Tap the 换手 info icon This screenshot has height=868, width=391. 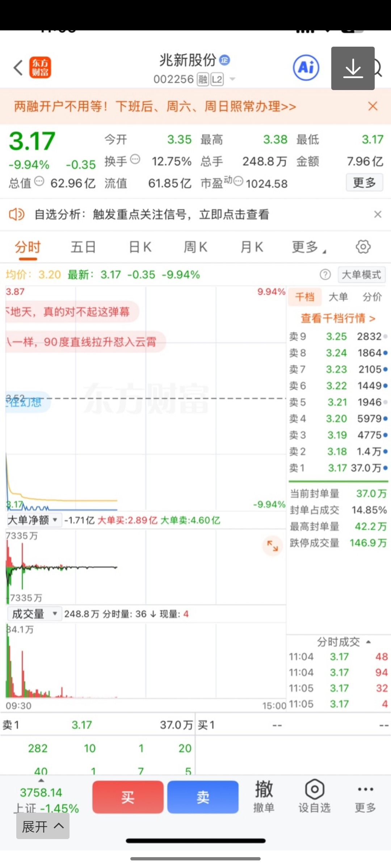click(135, 159)
